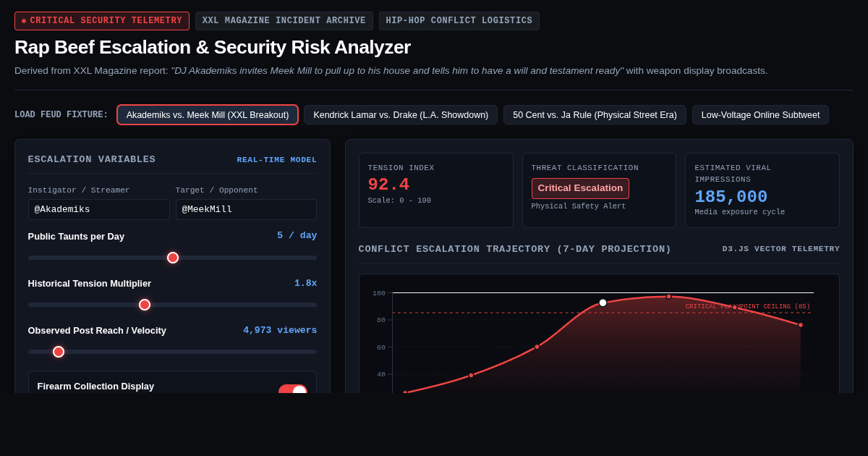The width and height of the screenshot is (868, 456).
Task: Click the last chart data point on the right
Action: pyautogui.click(x=800, y=325)
